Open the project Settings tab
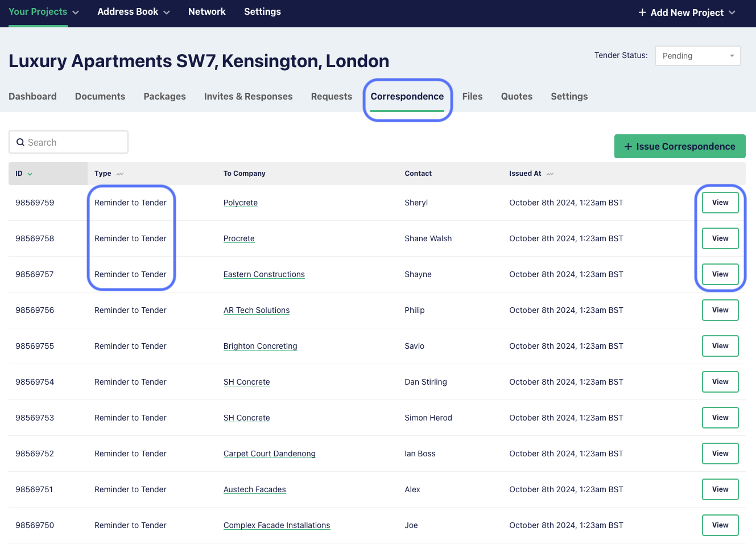The image size is (756, 544). (569, 97)
